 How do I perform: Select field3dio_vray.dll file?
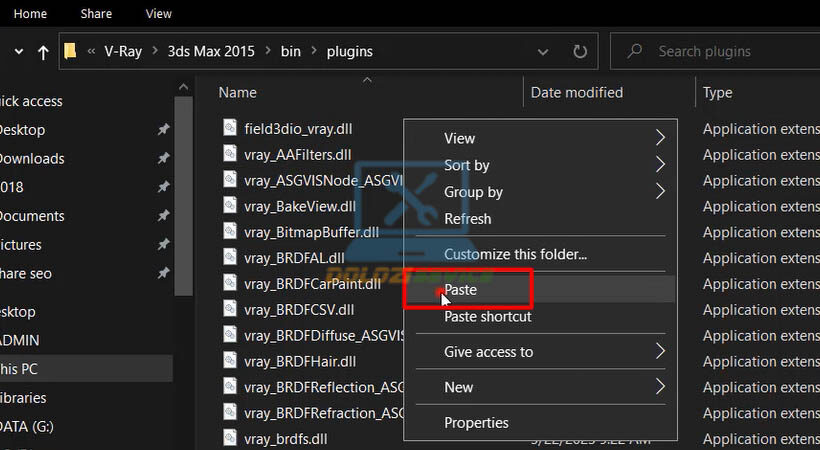tap(298, 129)
